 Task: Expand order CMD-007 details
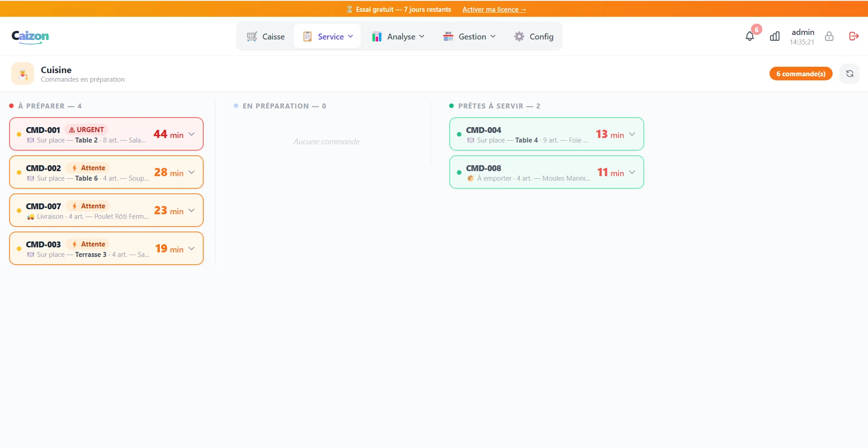pos(191,210)
